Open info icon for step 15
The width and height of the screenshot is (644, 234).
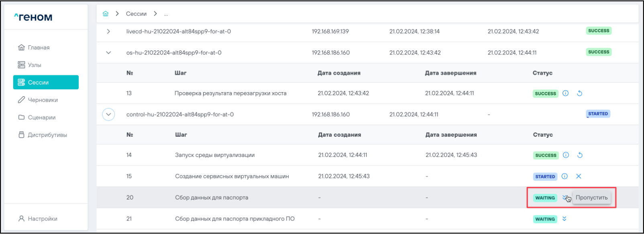565,176
